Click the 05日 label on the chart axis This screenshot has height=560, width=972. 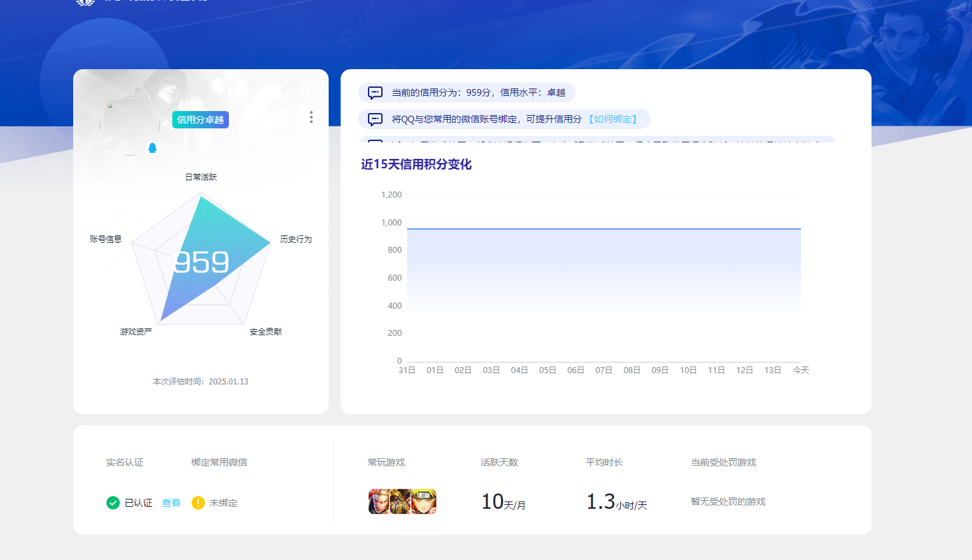pyautogui.click(x=548, y=370)
